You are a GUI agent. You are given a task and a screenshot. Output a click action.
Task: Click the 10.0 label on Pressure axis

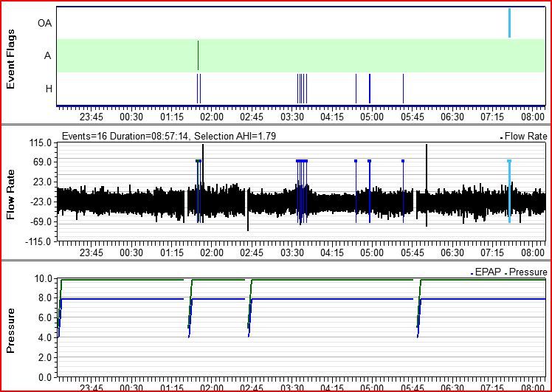click(x=43, y=279)
